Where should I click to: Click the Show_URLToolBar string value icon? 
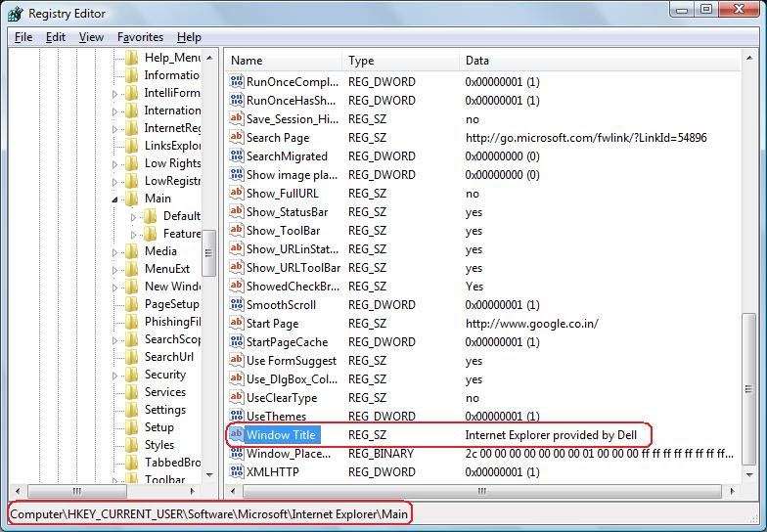[x=237, y=267]
